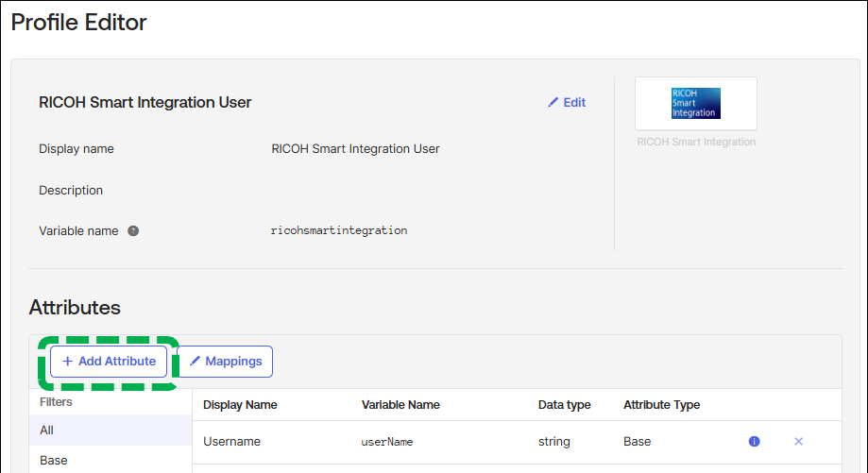Click the string data type cell
Image resolution: width=868 pixels, height=473 pixels.
pyautogui.click(x=554, y=441)
